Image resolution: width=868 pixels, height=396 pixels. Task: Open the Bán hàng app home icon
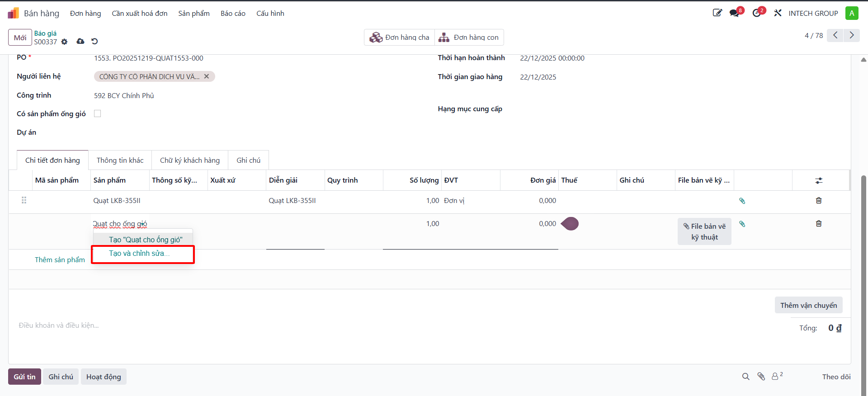14,13
